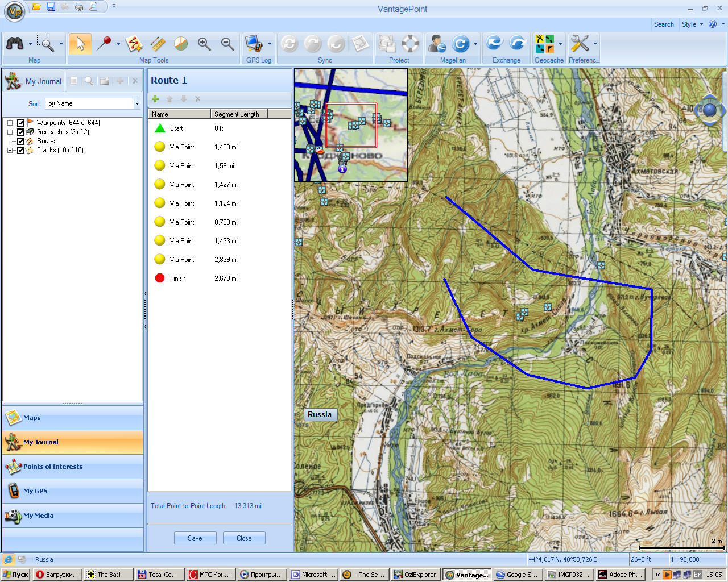Open the Geocache dropdown arrow
This screenshot has width=728, height=582.
[x=560, y=44]
